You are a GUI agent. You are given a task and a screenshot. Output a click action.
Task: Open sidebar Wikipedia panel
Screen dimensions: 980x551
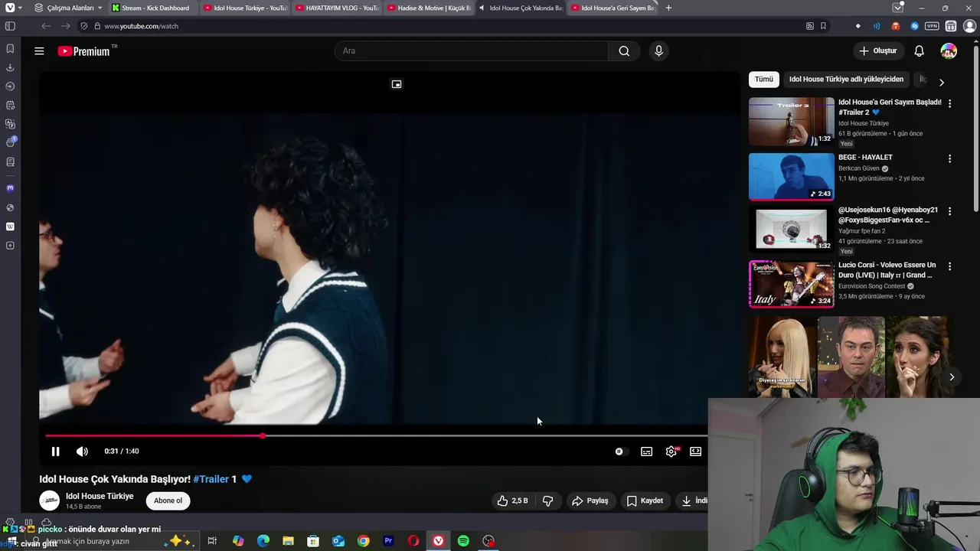(10, 227)
